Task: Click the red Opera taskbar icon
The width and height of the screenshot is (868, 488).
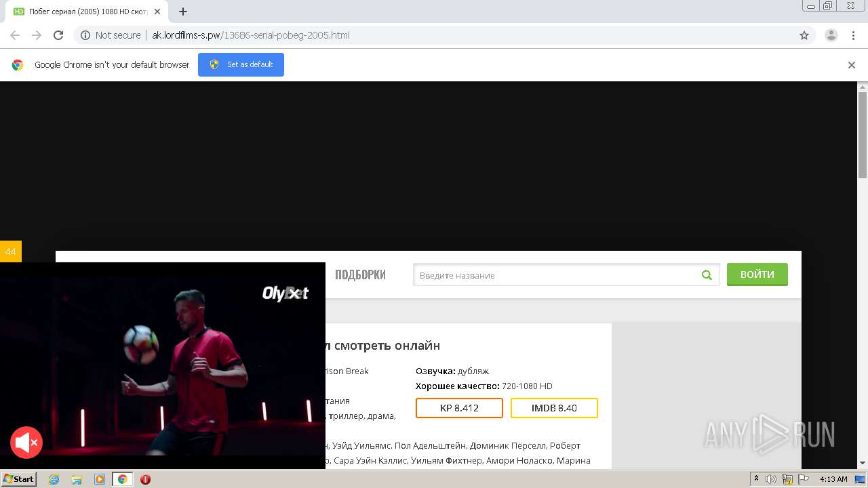Action: pyautogui.click(x=145, y=479)
